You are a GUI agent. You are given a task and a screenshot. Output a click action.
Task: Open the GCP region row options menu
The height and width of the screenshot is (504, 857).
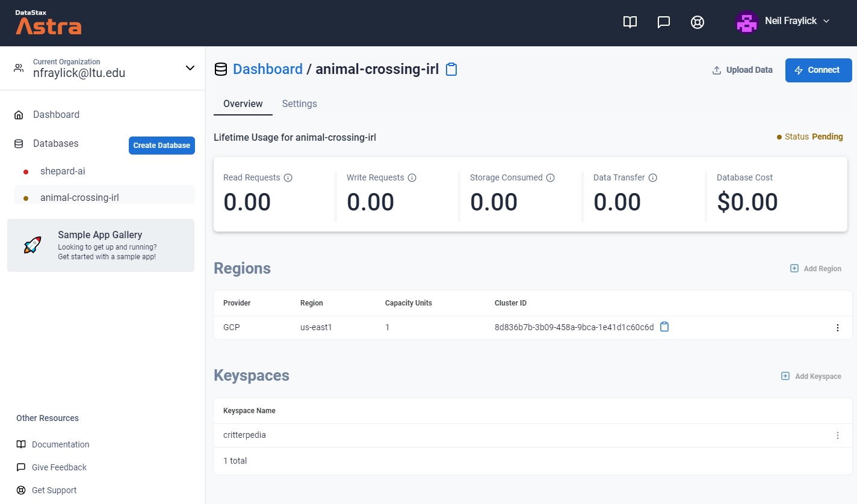click(x=837, y=328)
